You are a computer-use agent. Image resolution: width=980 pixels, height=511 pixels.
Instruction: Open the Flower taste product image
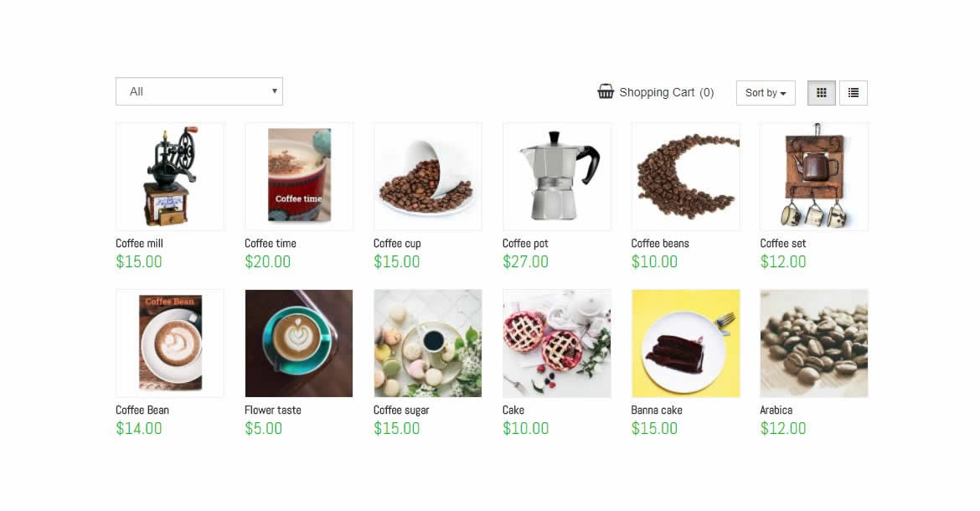(x=299, y=343)
